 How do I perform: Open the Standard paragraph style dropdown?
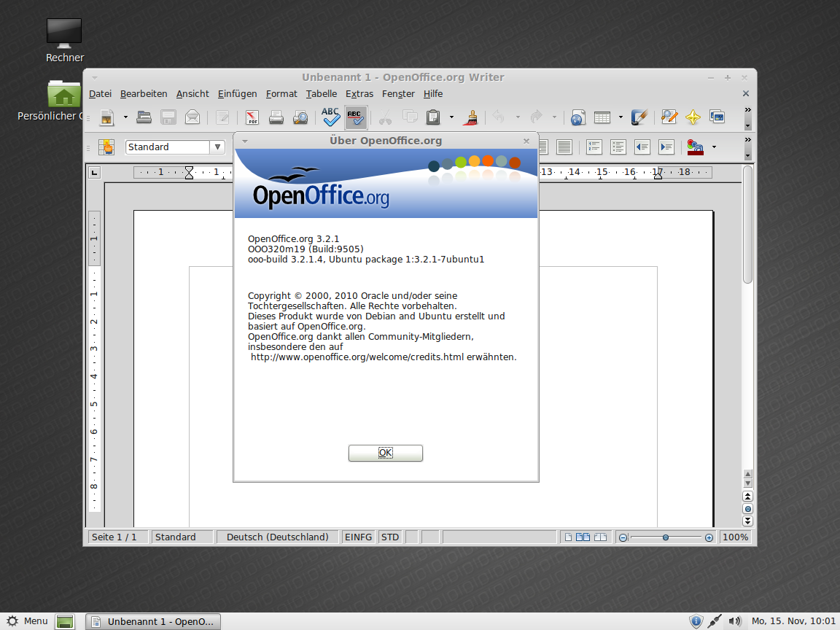point(217,147)
